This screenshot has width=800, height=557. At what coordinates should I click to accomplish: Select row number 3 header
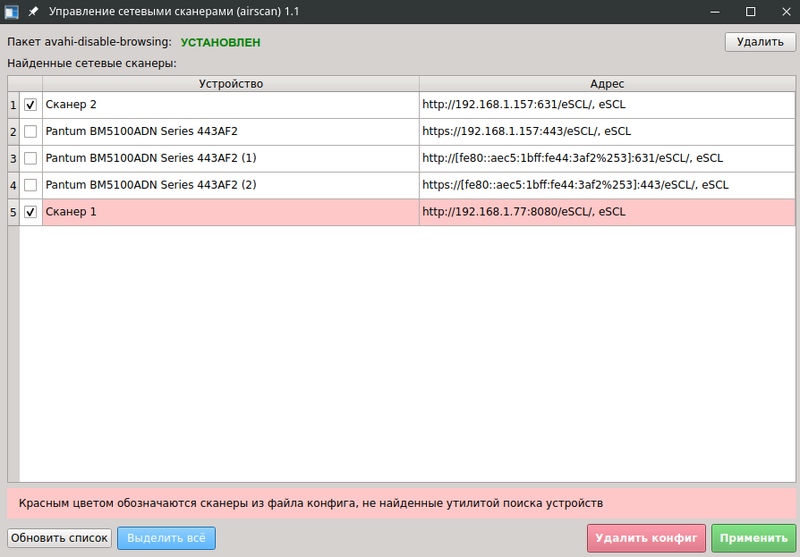(x=13, y=159)
